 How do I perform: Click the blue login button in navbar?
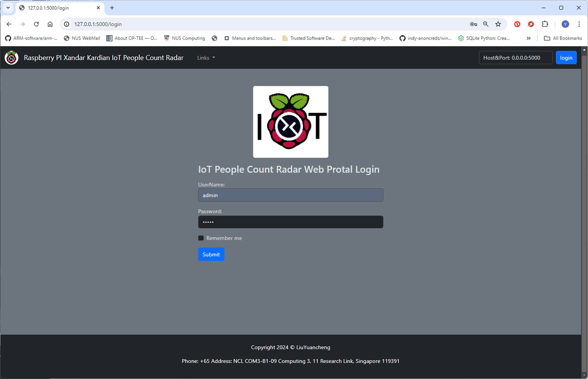tap(566, 58)
